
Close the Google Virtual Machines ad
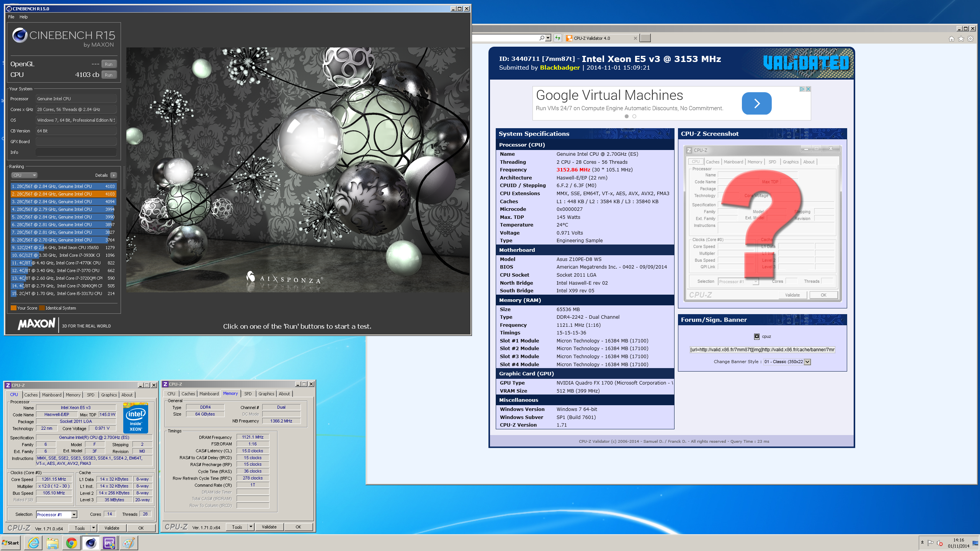808,89
